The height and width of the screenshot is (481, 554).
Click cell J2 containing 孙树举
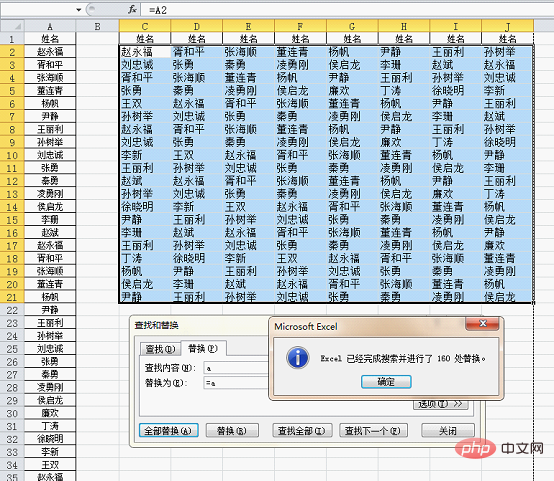(507, 52)
